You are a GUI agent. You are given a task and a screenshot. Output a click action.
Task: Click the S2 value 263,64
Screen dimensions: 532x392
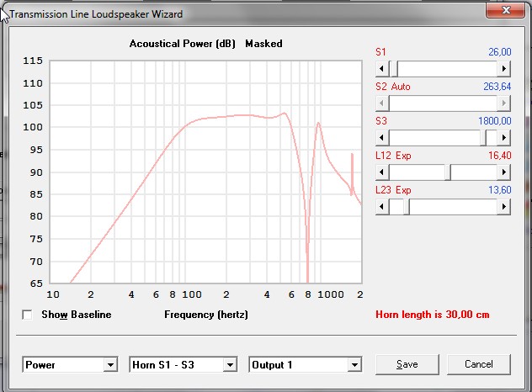pyautogui.click(x=497, y=87)
